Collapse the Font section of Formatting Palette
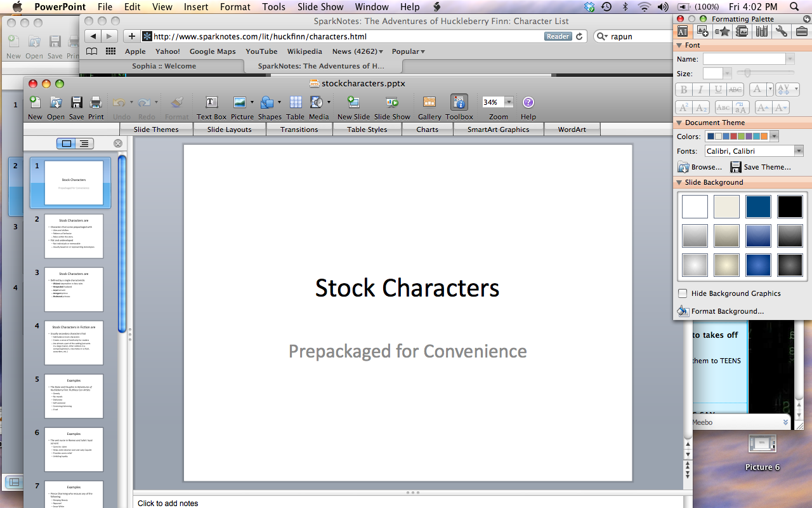This screenshot has height=508, width=812. (679, 45)
